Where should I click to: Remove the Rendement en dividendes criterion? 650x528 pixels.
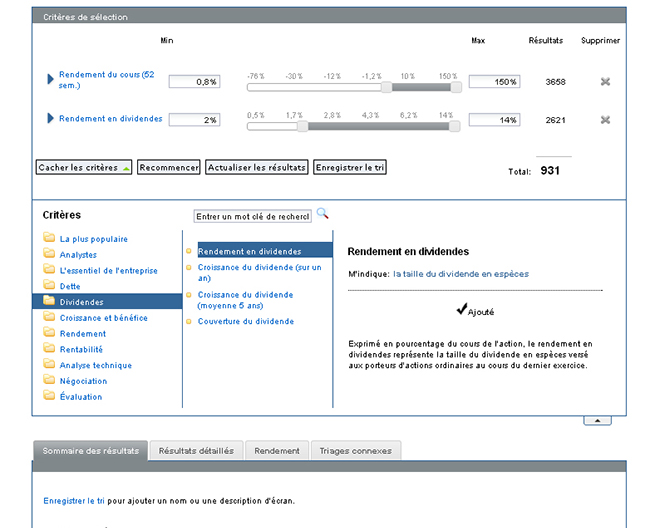pos(605,120)
